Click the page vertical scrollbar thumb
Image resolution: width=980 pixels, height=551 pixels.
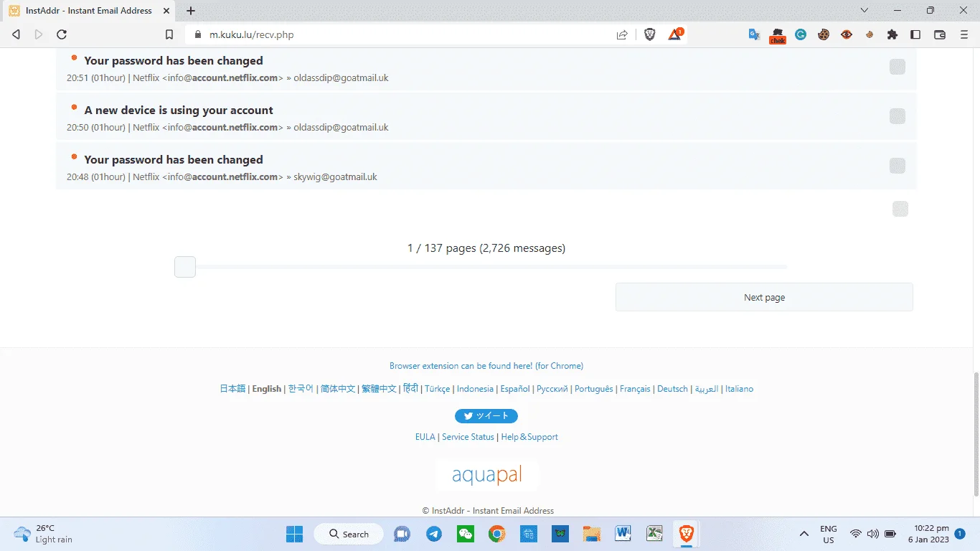pyautogui.click(x=975, y=434)
